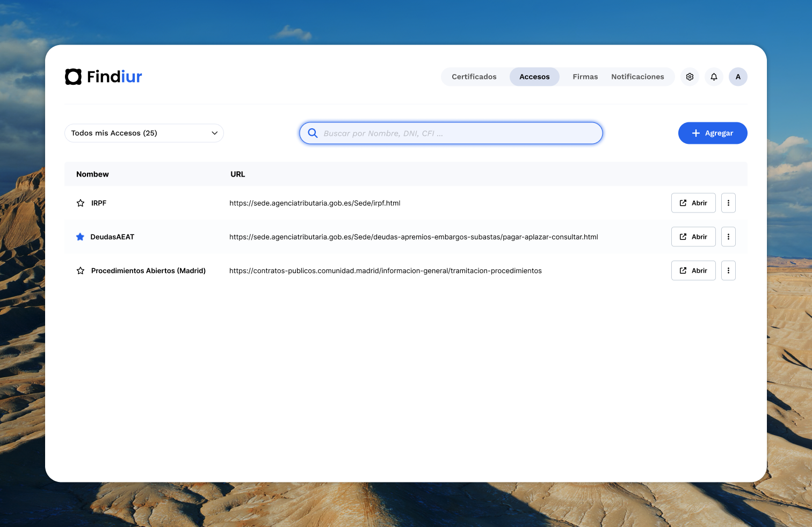Click Abrir for Procedimientos Abiertos (Madrid)
Image resolution: width=812 pixels, height=527 pixels.
[x=693, y=270]
